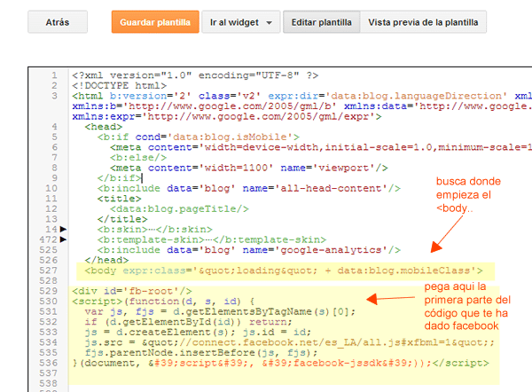The image size is (532, 392).
Task: Switch to the Editar plantilla tab
Action: (321, 22)
